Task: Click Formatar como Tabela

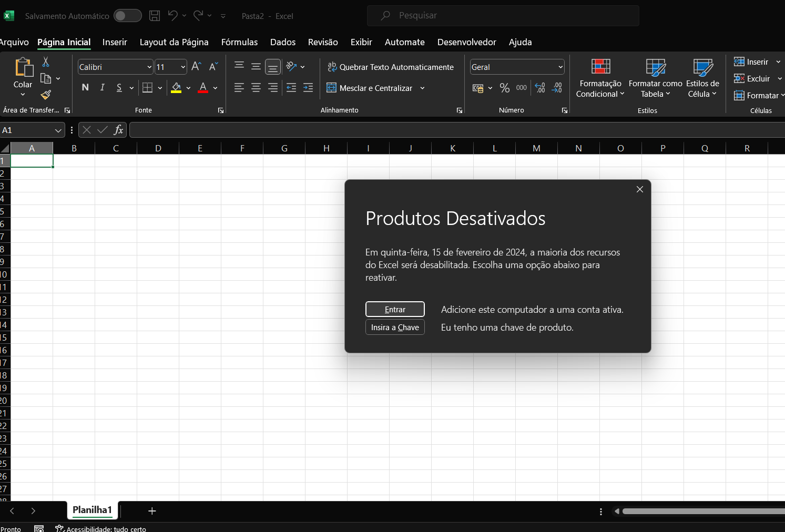Action: (x=655, y=79)
